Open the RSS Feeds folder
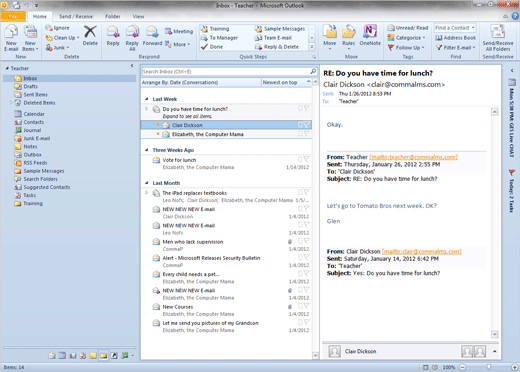 click(x=35, y=163)
